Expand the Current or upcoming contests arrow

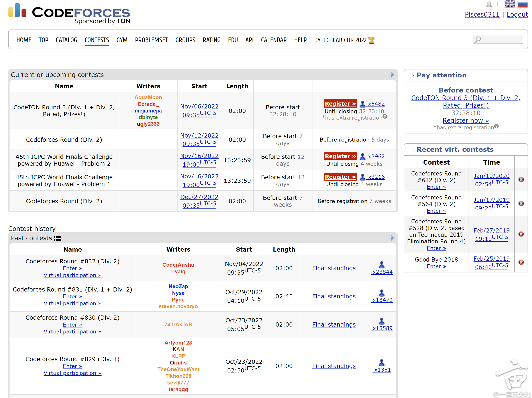pyautogui.click(x=392, y=75)
